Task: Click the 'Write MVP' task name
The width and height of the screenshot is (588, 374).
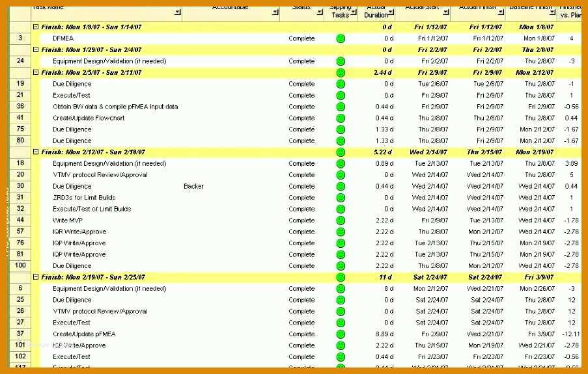Action: point(68,220)
